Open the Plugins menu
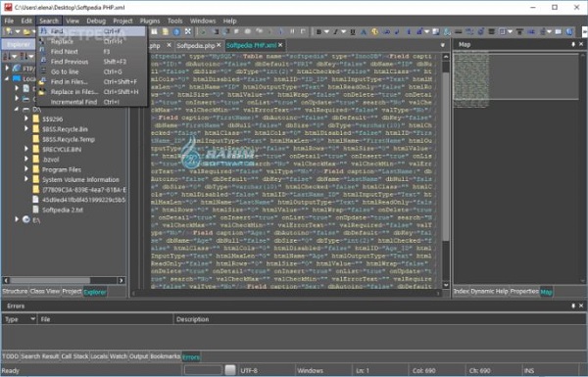 click(x=150, y=21)
